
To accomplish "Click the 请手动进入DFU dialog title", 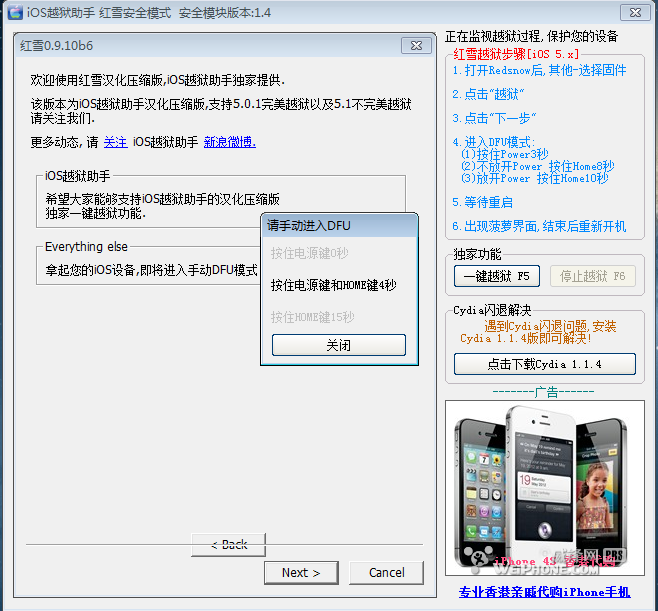I will click(x=308, y=225).
